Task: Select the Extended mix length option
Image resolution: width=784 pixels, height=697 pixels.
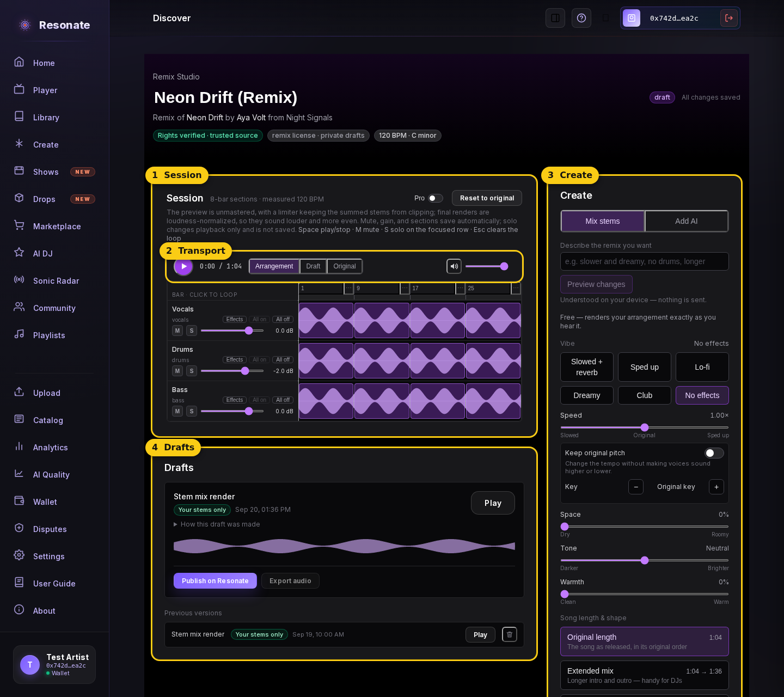Action: [x=645, y=675]
